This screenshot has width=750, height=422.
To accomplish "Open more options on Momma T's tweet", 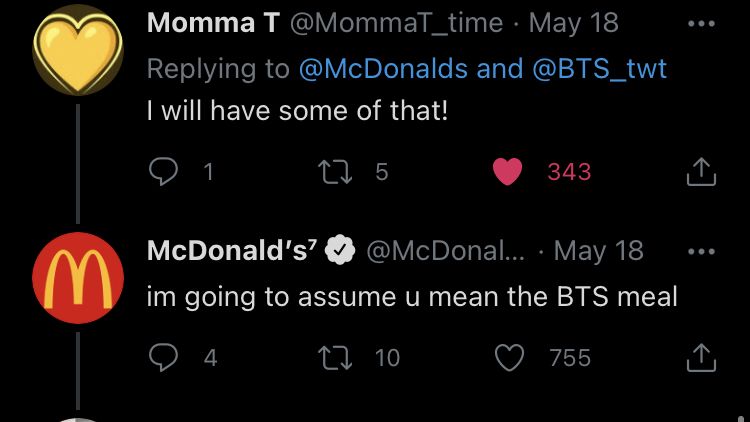I will click(x=701, y=23).
